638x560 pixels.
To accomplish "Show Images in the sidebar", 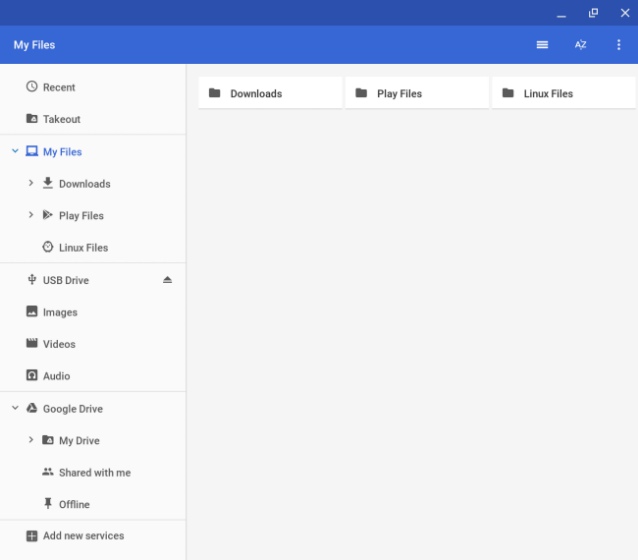I will pos(93,312).
